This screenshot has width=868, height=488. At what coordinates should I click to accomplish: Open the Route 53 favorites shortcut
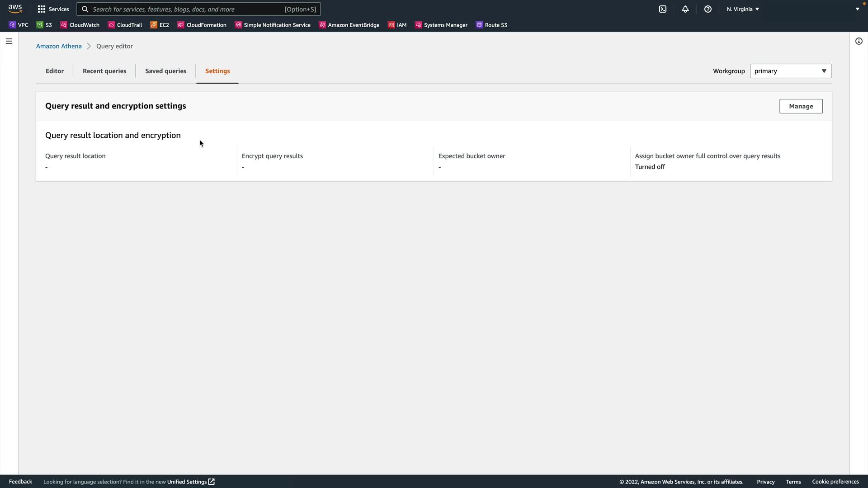[491, 25]
